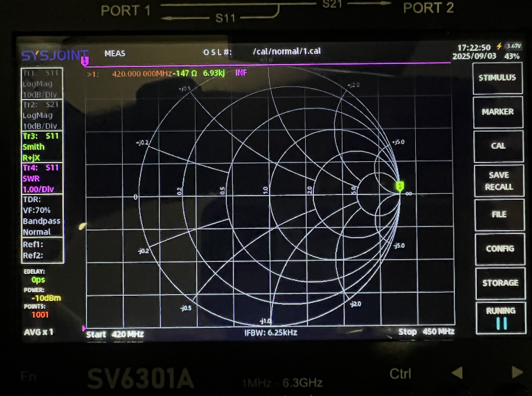Image resolution: width=532 pixels, height=396 pixels.
Task: Click the green marker 1 on Smith chart
Action: coord(400,186)
